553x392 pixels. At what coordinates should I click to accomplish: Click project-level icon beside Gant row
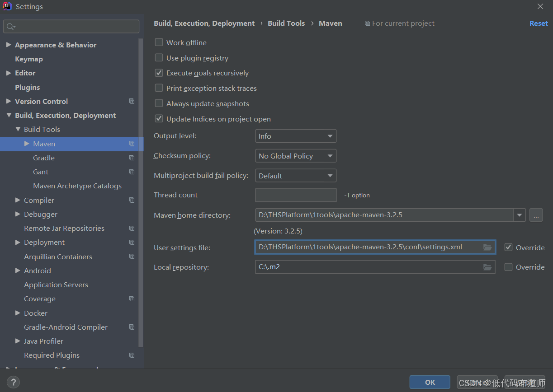click(132, 172)
